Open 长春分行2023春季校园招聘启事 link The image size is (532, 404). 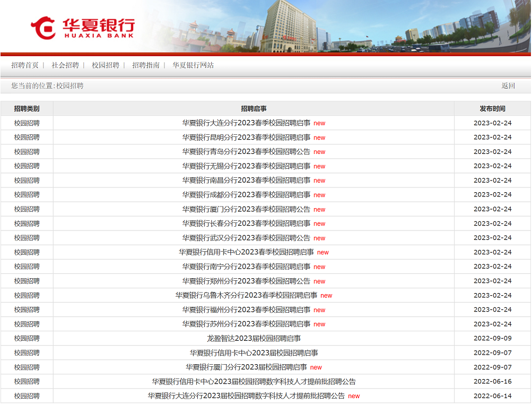[246, 224]
